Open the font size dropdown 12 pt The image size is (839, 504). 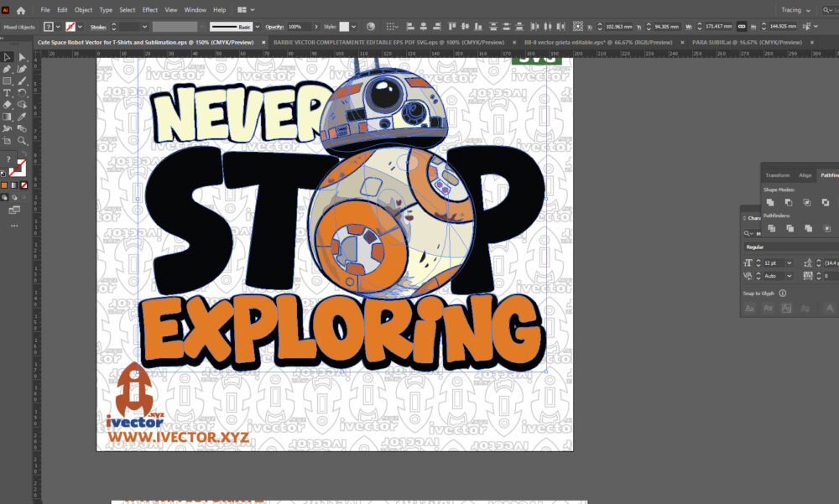coord(789,262)
